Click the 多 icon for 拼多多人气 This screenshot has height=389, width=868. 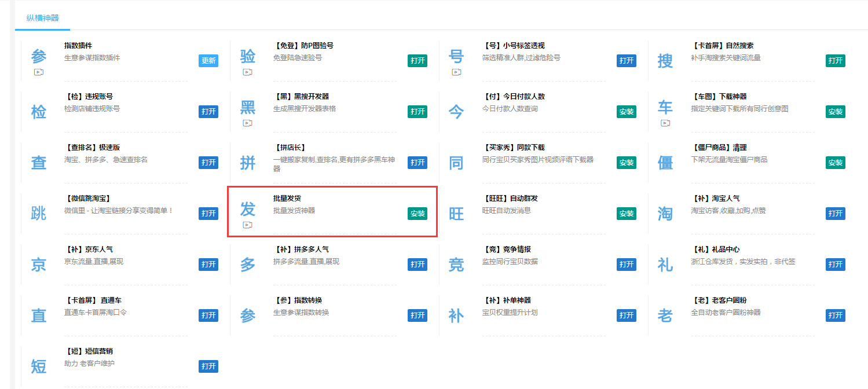click(248, 265)
